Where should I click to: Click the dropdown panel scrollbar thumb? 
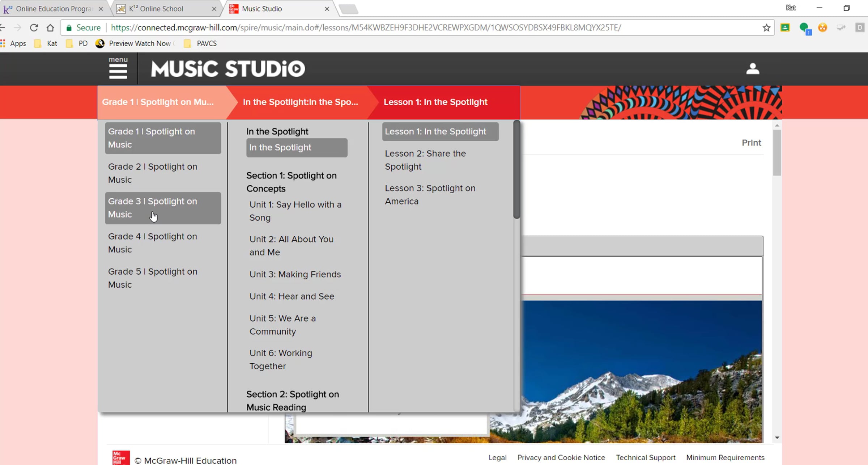pyautogui.click(x=516, y=169)
